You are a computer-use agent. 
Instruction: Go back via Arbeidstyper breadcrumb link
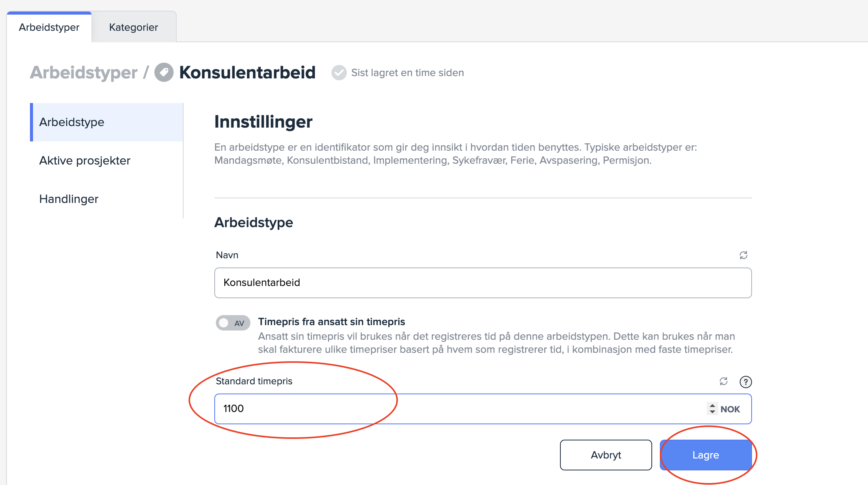pos(84,72)
